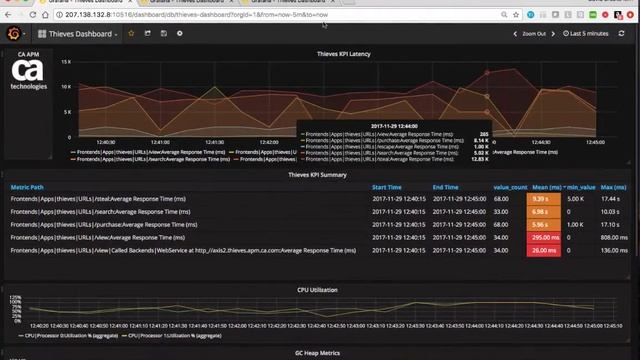Click the save dashboard icon
The width and height of the screenshot is (640, 360).
(x=164, y=33)
